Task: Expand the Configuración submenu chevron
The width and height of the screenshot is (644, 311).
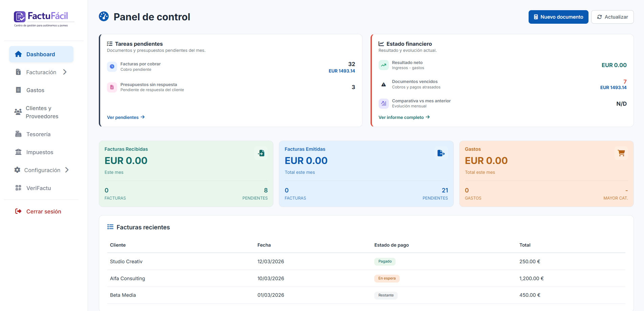Action: [67, 170]
